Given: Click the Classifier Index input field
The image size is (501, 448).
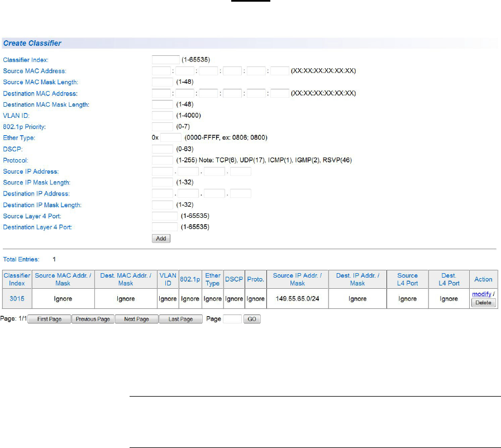Looking at the screenshot, I should pos(165,60).
